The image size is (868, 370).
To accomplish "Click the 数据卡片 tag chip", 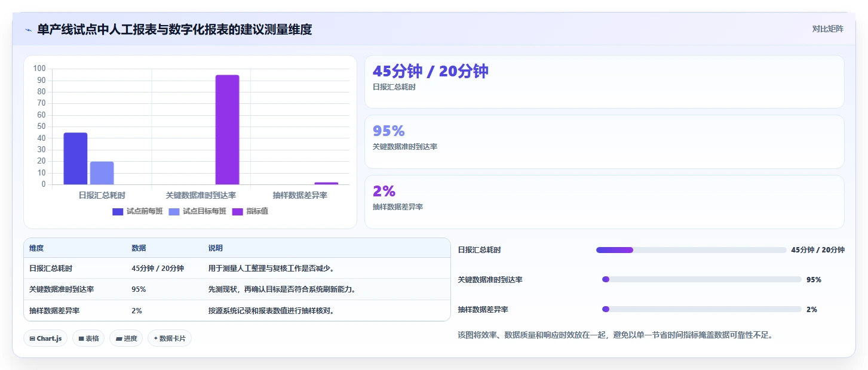I will (170, 338).
